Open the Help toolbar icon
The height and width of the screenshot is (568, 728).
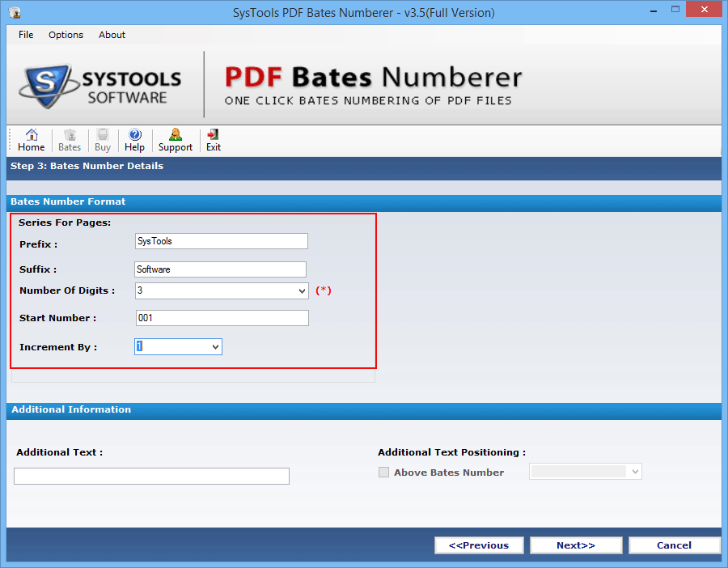pyautogui.click(x=134, y=140)
